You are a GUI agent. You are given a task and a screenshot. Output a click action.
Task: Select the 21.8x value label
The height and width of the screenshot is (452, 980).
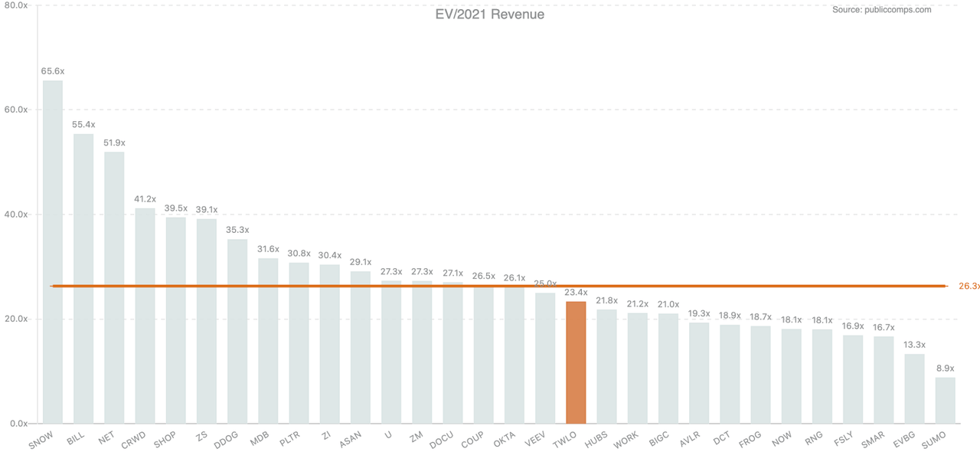(606, 300)
